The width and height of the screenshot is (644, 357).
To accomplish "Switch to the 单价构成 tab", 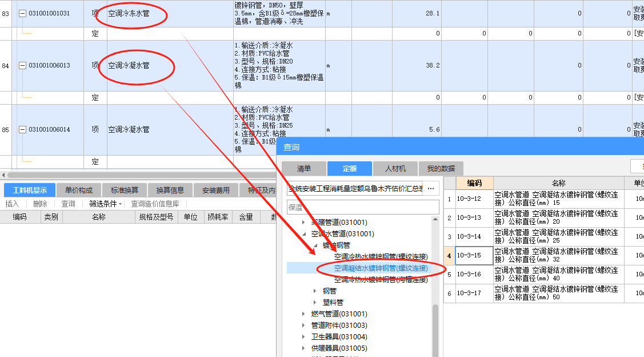I will pos(79,190).
